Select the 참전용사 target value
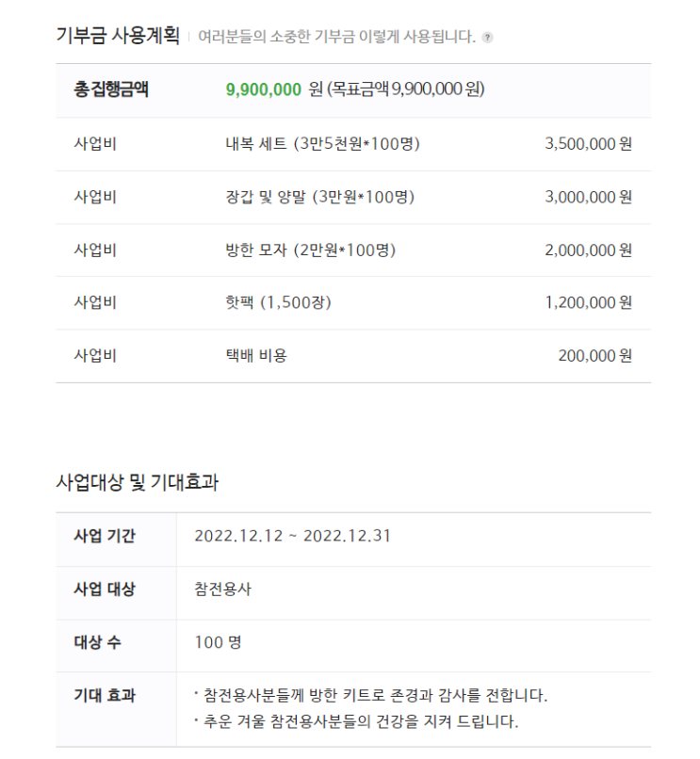 [x=223, y=589]
